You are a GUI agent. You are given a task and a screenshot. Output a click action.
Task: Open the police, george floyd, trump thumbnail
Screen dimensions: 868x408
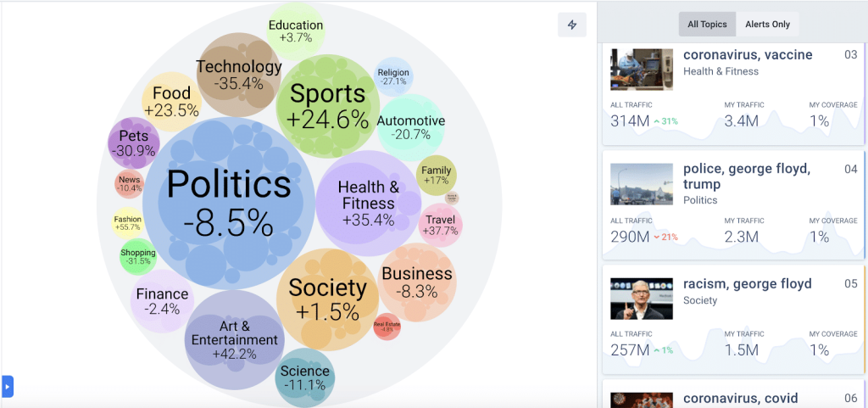point(642,184)
